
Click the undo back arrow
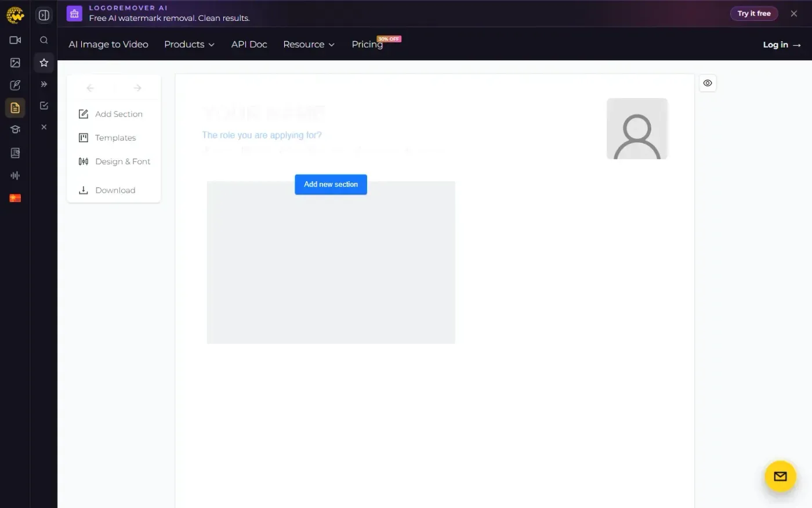point(90,88)
